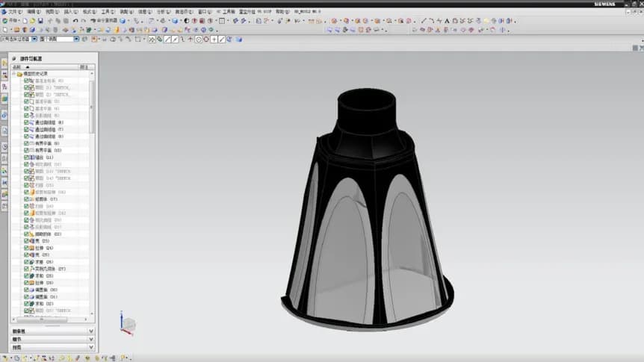The width and height of the screenshot is (644, 362).
Task: Click the part navigator pin icon
Action: click(14, 59)
